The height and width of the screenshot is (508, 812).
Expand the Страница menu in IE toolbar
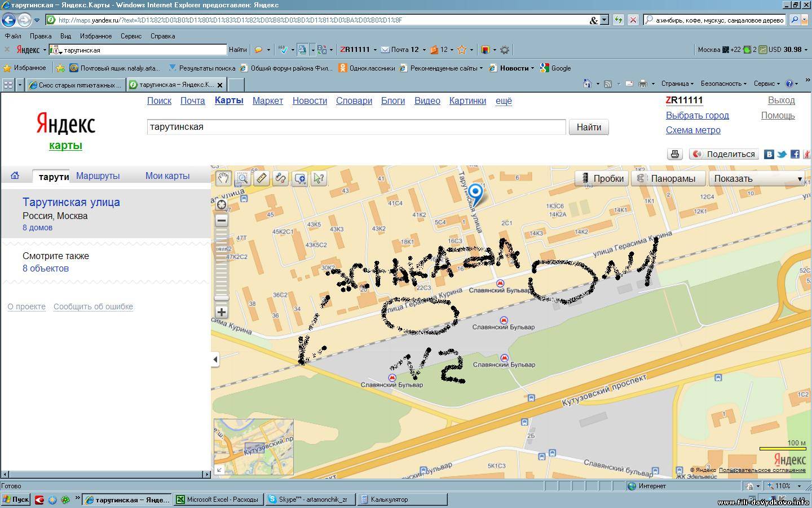tap(677, 84)
